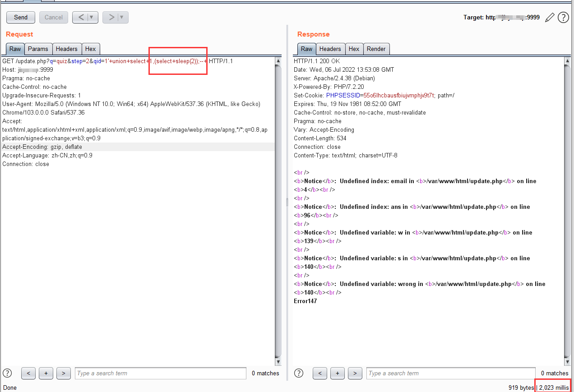Click the greyed Cancel button
The height and width of the screenshot is (392, 574).
tap(54, 17)
